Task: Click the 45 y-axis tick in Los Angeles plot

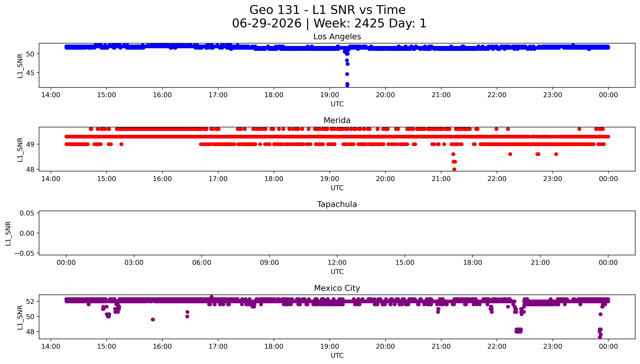Action: tap(30, 73)
